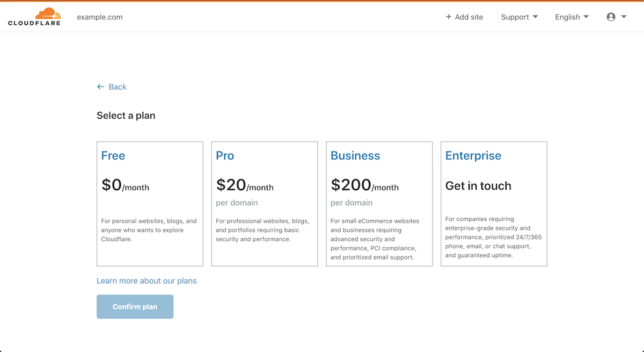Expand the account menu caret arrow

pos(624,17)
